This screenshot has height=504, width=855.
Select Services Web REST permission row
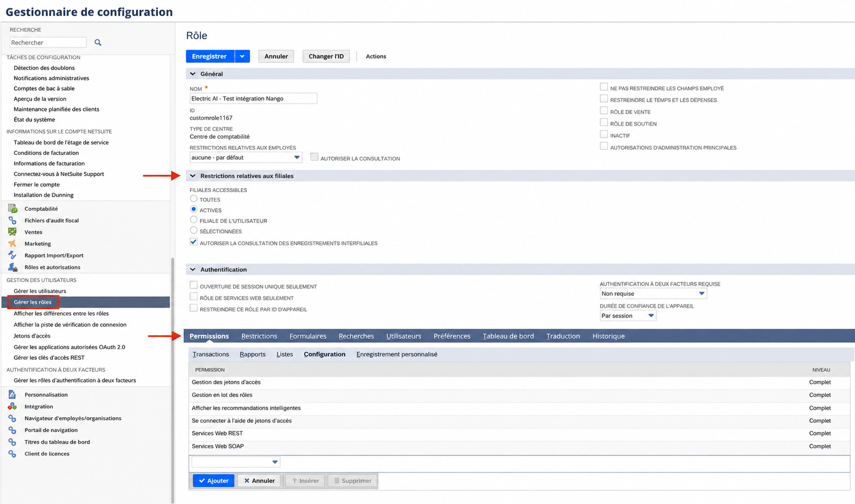click(x=519, y=433)
